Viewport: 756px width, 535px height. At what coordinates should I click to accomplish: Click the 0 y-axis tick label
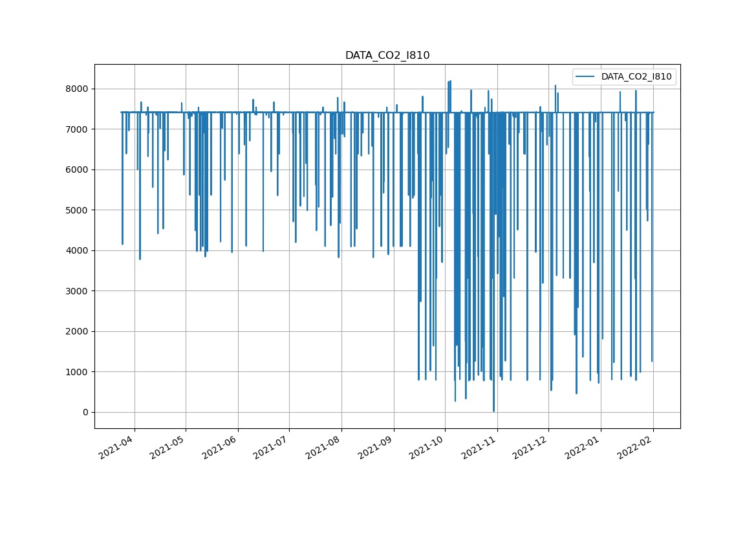(85, 412)
